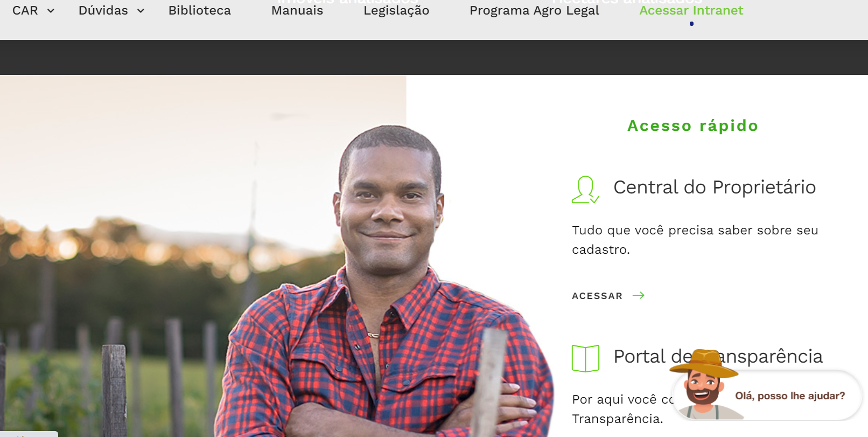
Task: Expand the Dúvidas dropdown chevron
Action: [141, 11]
